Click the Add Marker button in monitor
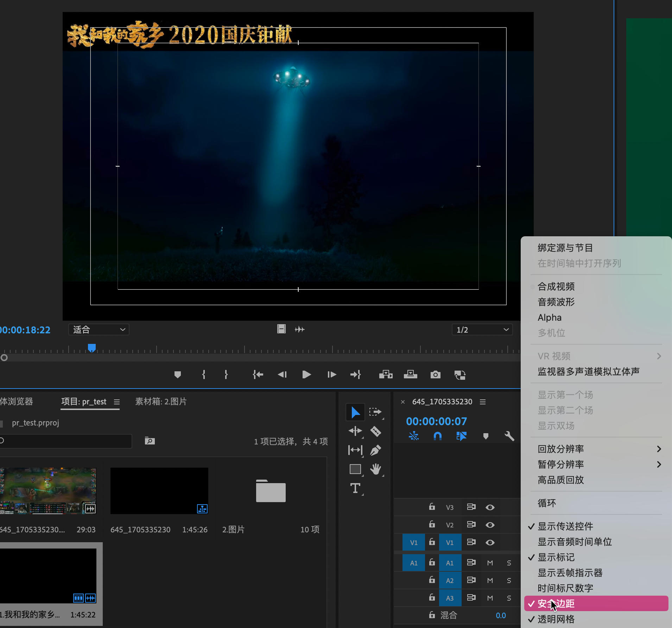 click(x=178, y=375)
